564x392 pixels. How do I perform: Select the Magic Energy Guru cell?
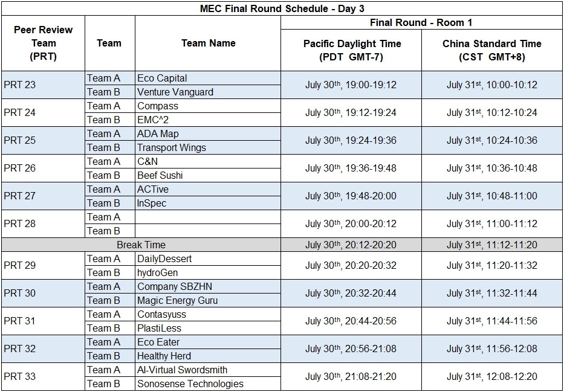point(207,300)
